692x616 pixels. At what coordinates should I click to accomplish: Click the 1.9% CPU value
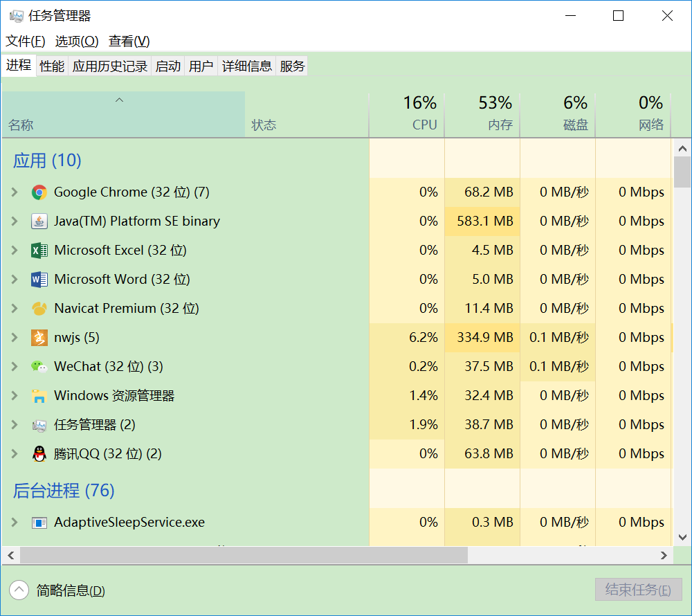click(x=424, y=425)
